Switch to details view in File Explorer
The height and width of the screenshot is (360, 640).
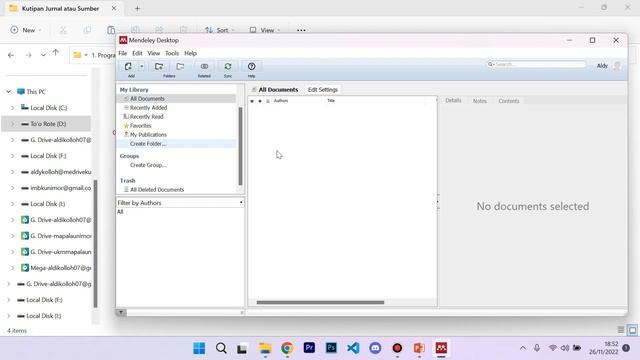[x=621, y=330]
